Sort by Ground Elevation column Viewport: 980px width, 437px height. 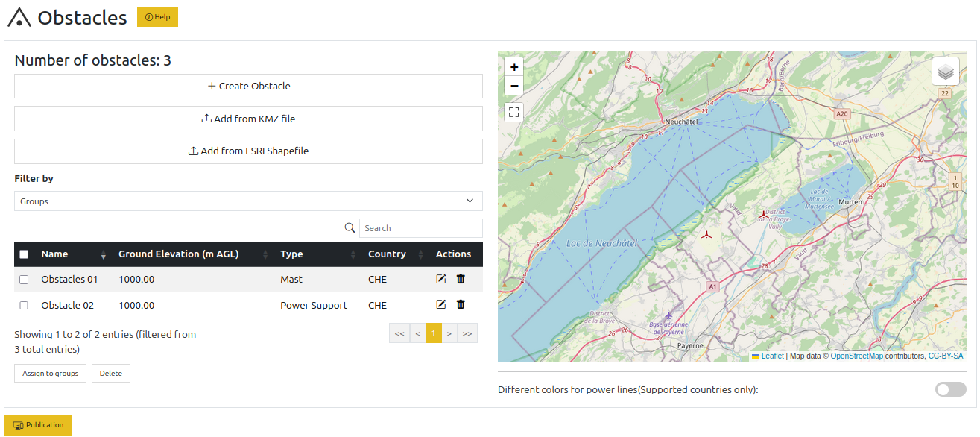tap(193, 254)
